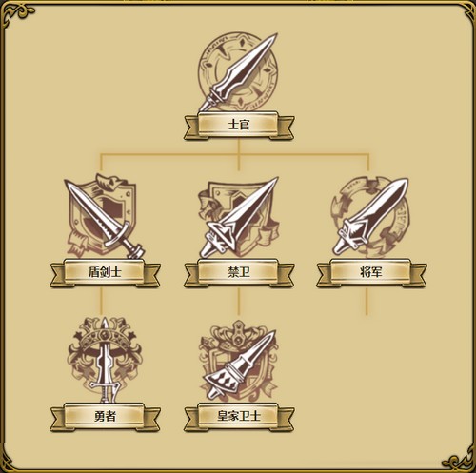The image size is (476, 473).
Task: Click connector line between 盾剑士 and 勇者
Action: [102, 302]
